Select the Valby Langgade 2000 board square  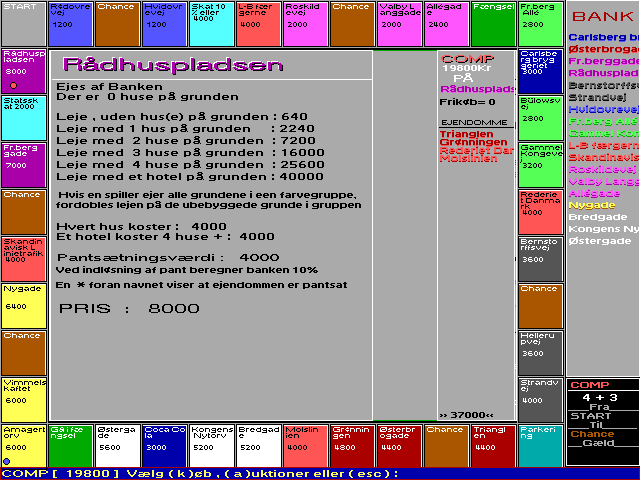(x=399, y=24)
